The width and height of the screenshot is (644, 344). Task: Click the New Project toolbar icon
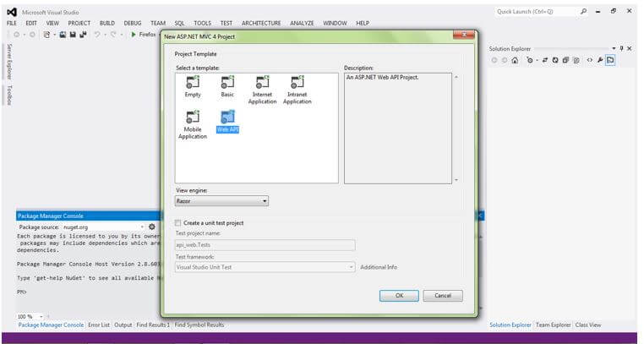(x=46, y=35)
